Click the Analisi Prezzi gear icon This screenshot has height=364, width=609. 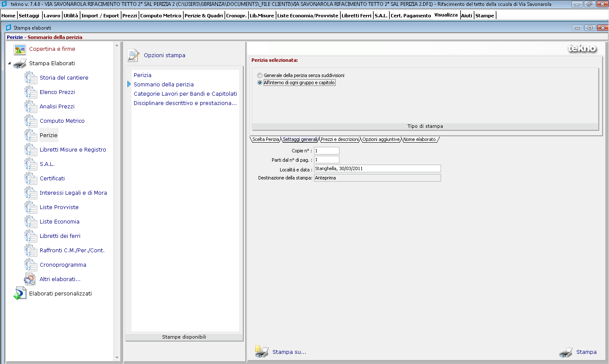[30, 107]
